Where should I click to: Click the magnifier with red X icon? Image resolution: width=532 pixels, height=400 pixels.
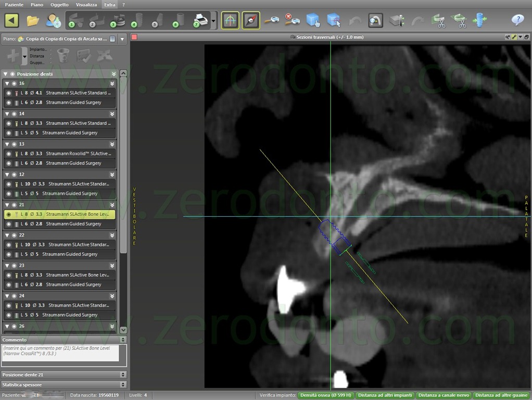pos(292,20)
